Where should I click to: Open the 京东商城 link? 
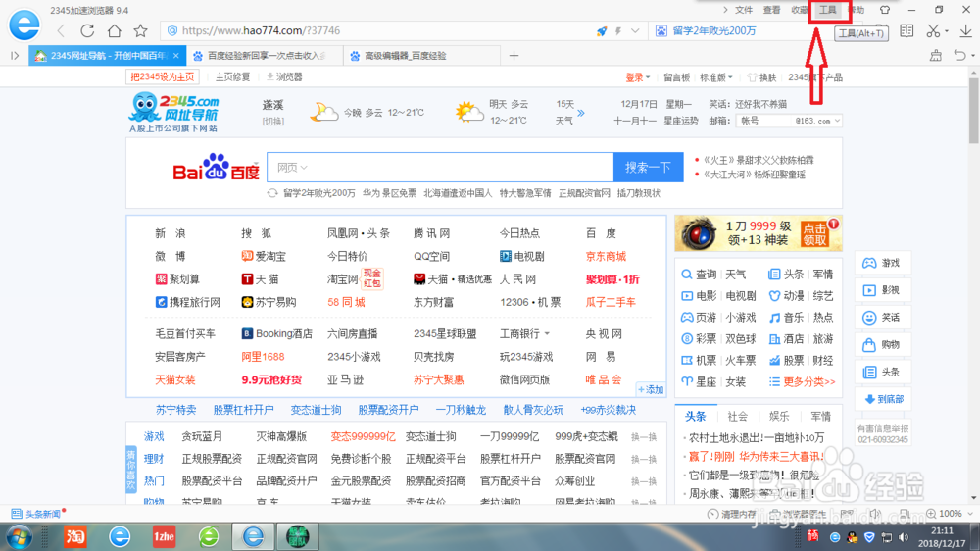(x=606, y=256)
